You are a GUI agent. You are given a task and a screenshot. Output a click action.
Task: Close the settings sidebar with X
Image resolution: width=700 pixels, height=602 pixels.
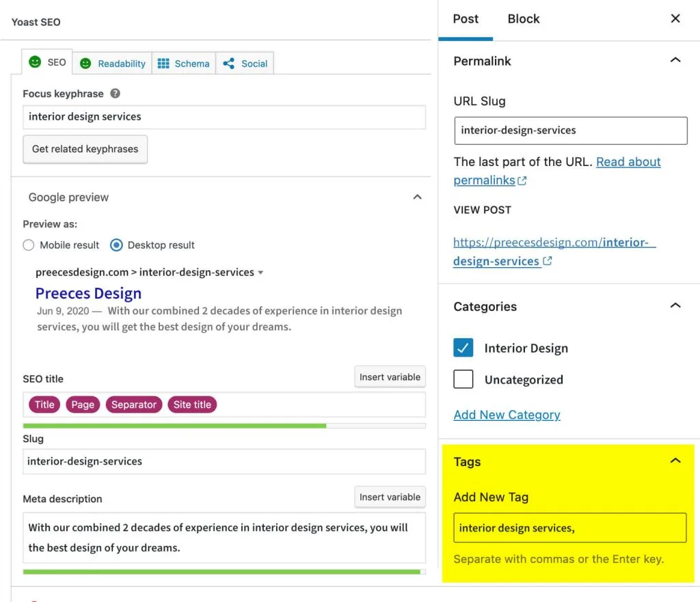pyautogui.click(x=675, y=18)
